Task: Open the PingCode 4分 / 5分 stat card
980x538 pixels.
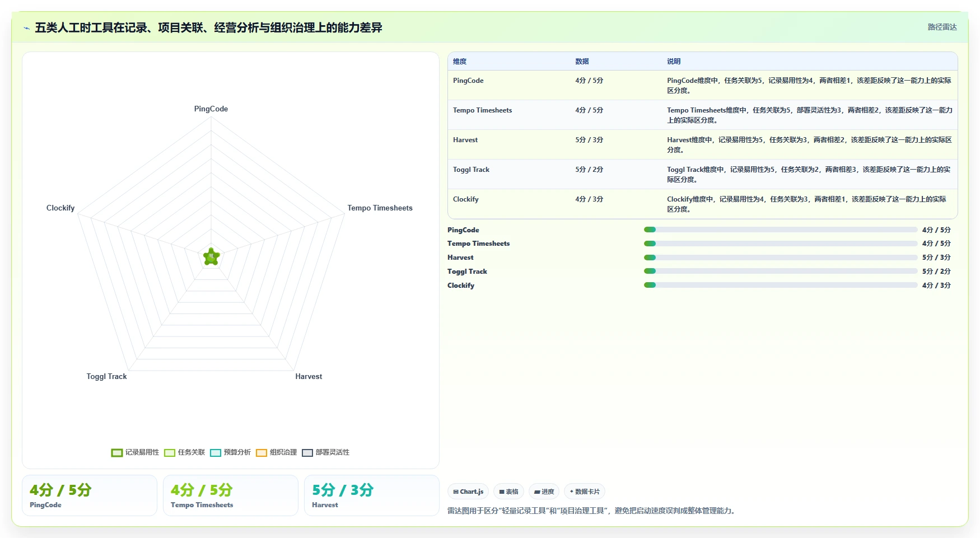Action: (x=90, y=495)
